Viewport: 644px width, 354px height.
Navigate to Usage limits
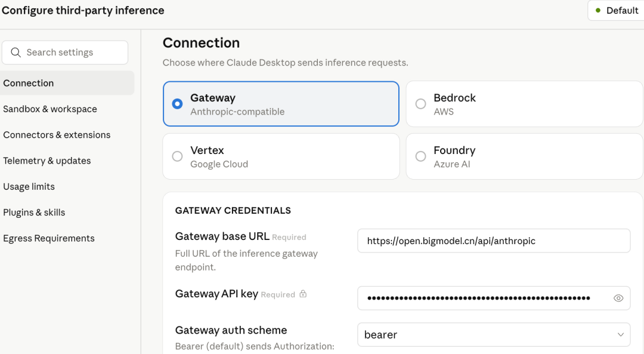(29, 186)
